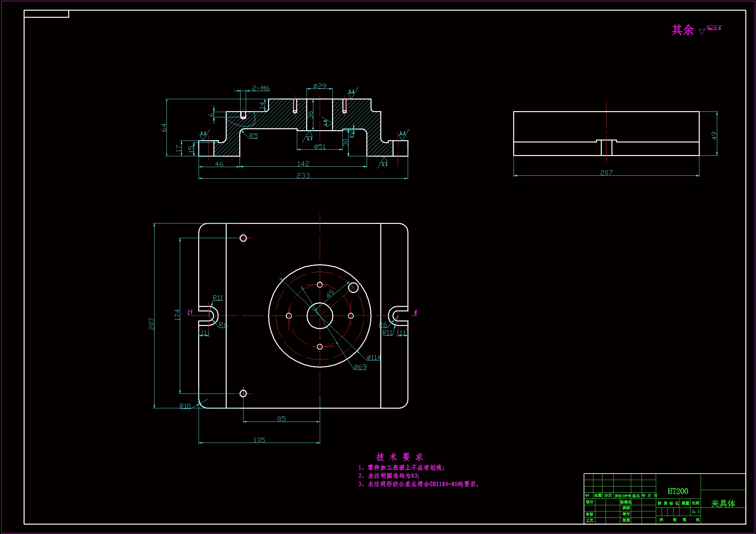Click the ø51 diameter dimension label
Screen dimensions: 756x534
point(319,147)
